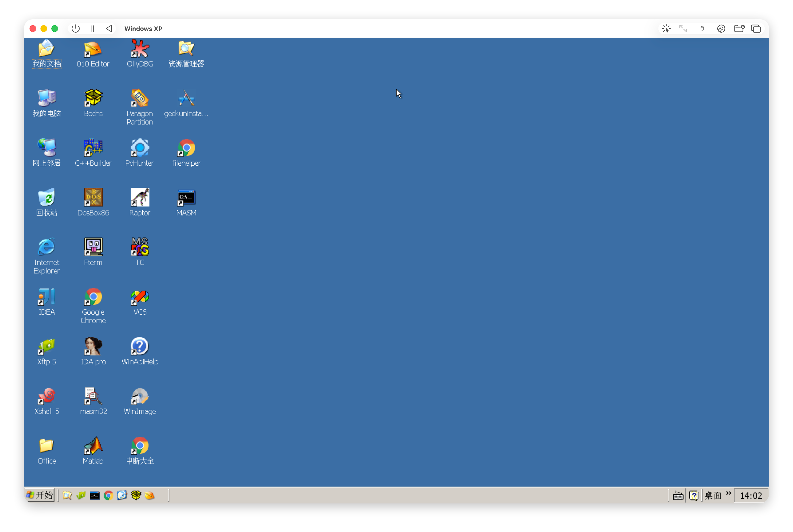Open the shared folder menu in VM toolbar

pos(739,29)
